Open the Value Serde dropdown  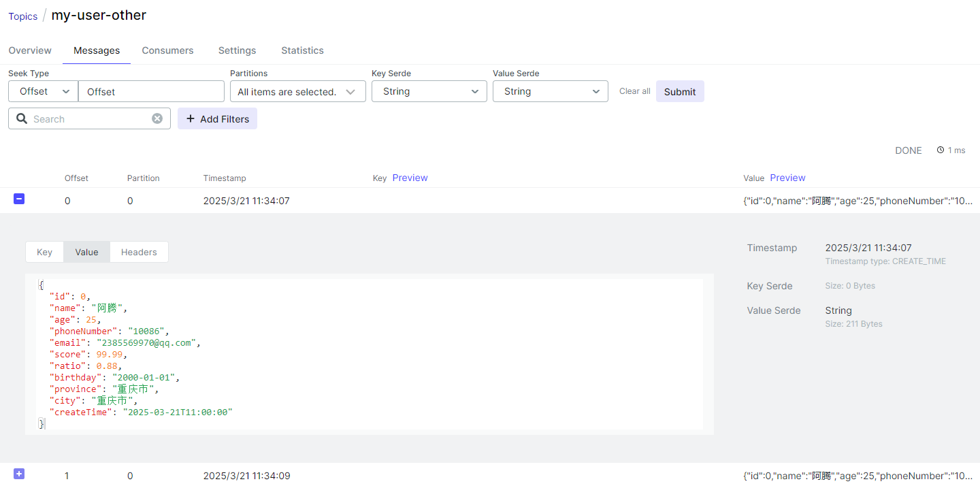550,91
